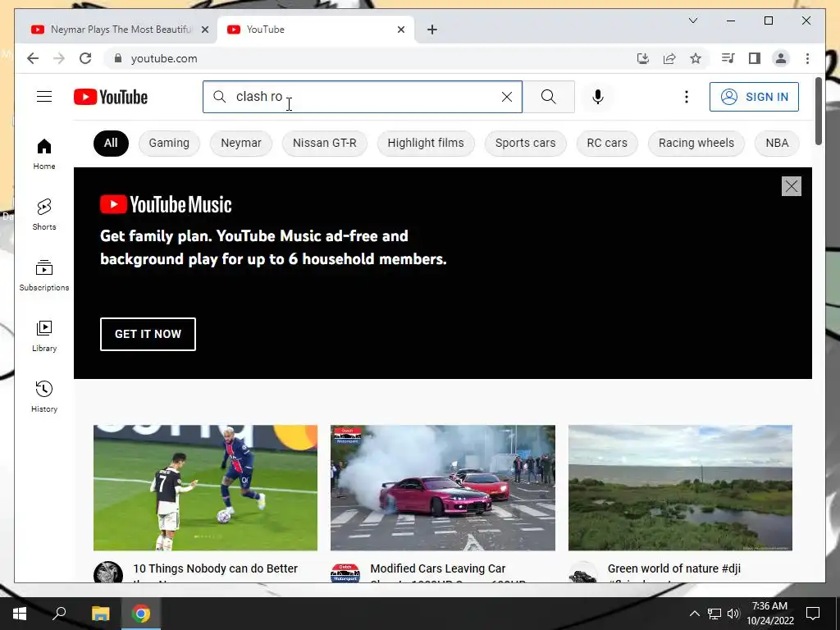Open the YouTube guide hamburger menu
The image size is (840, 630).
click(x=44, y=97)
